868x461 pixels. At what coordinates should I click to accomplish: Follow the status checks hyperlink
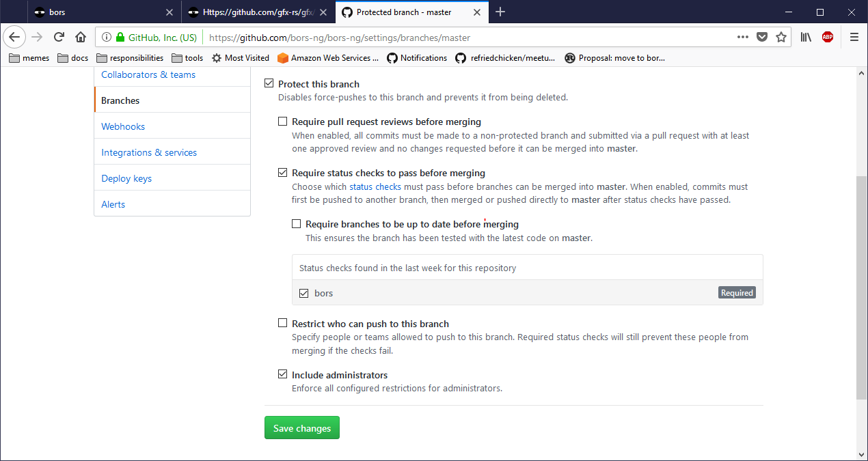[x=375, y=186]
